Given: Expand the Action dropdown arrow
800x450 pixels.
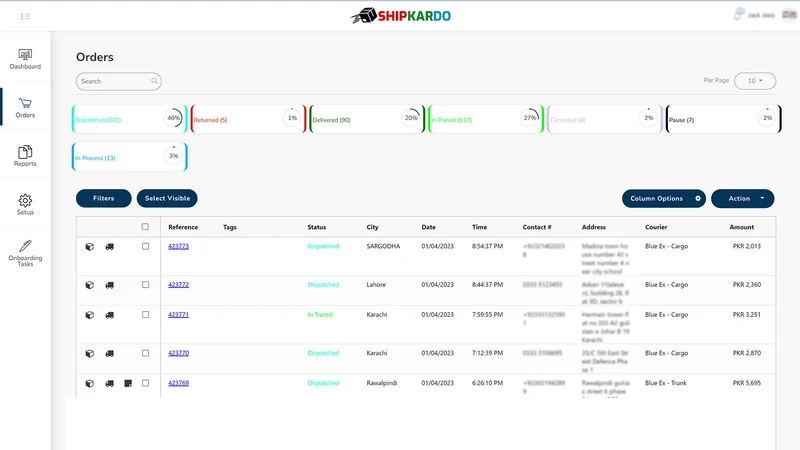Looking at the screenshot, I should (762, 198).
